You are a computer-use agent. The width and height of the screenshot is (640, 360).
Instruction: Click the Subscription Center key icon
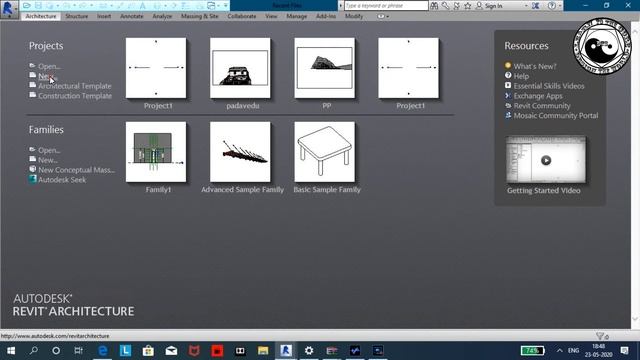(445, 6)
